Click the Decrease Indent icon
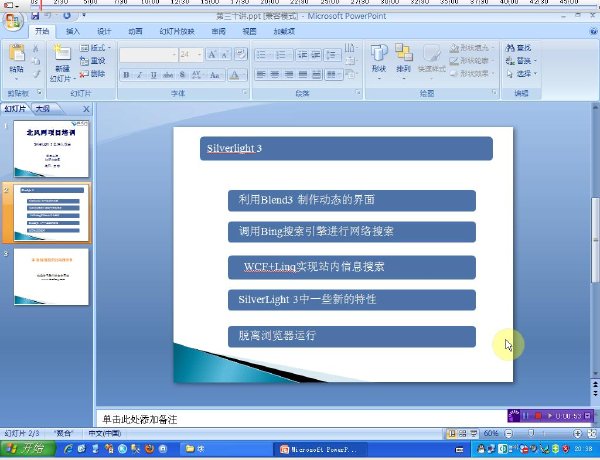 coord(302,55)
